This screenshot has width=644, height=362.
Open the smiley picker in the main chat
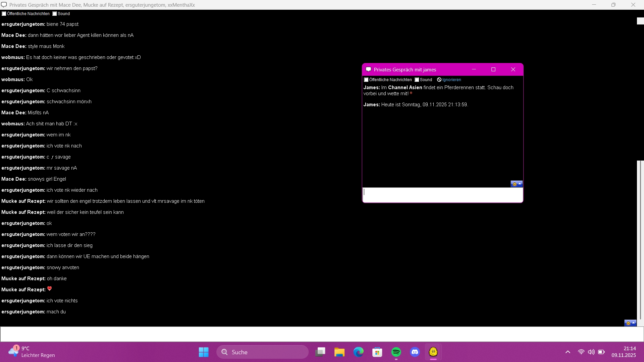coord(630,323)
